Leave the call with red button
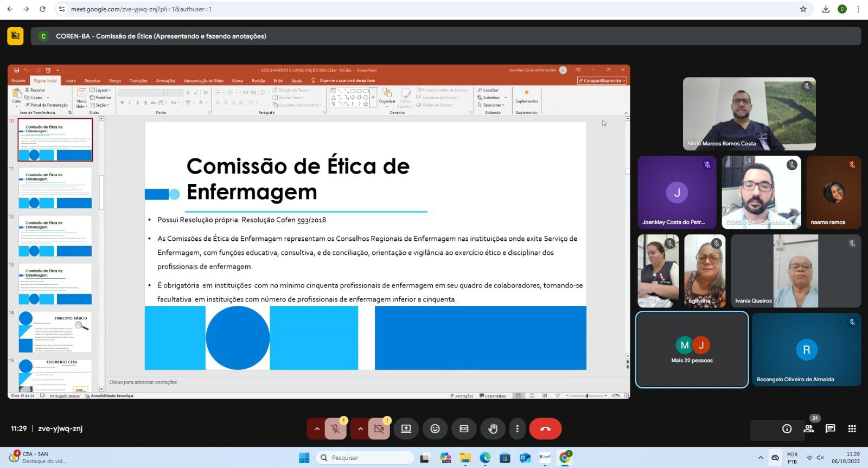Screen dimensions: 868x468 [545, 429]
